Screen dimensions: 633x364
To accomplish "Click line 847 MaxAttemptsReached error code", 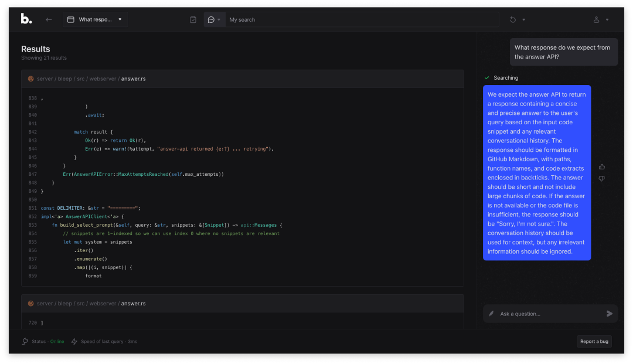I will click(144, 174).
